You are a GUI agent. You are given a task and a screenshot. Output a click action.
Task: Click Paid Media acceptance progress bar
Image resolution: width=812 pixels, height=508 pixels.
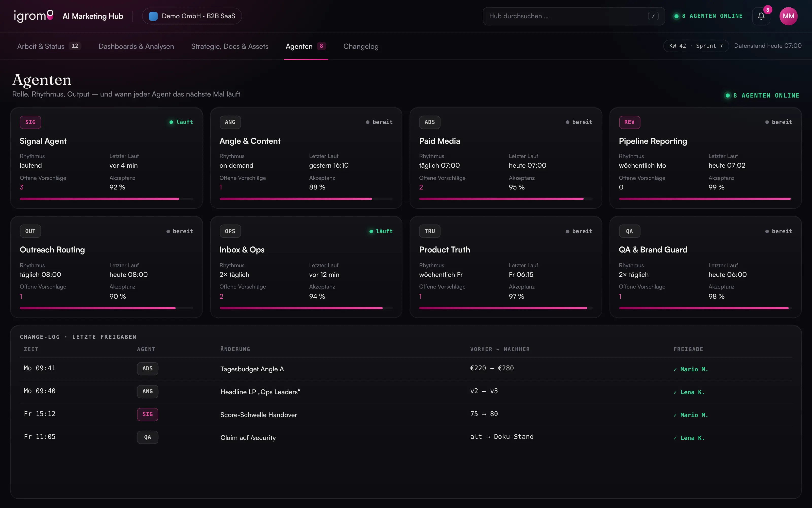506,199
